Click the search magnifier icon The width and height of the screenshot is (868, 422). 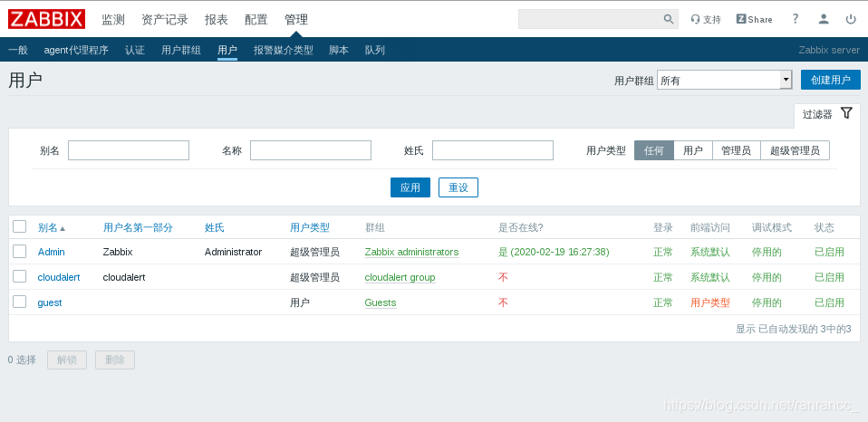(669, 19)
